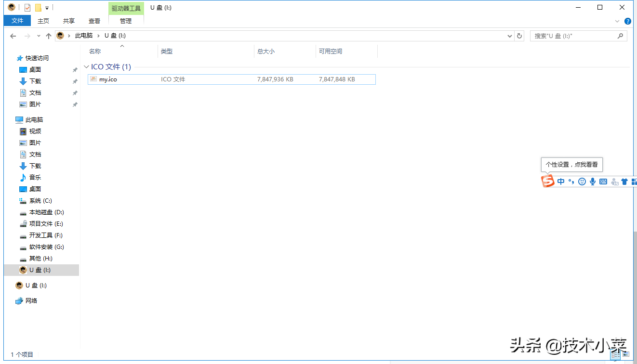Open the address bar history dropdown
The height and width of the screenshot is (364, 637).
click(x=510, y=36)
